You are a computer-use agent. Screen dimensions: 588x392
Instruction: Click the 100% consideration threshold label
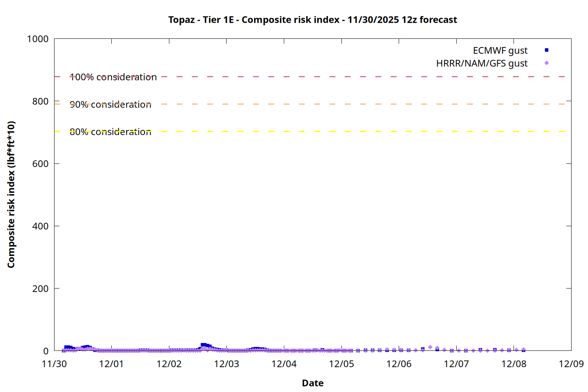(x=113, y=77)
